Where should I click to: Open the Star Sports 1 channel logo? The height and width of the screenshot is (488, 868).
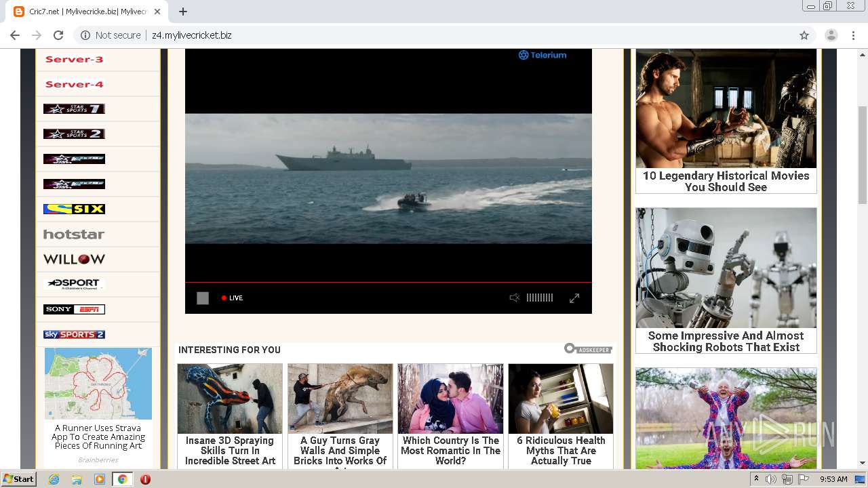pyautogui.click(x=74, y=109)
